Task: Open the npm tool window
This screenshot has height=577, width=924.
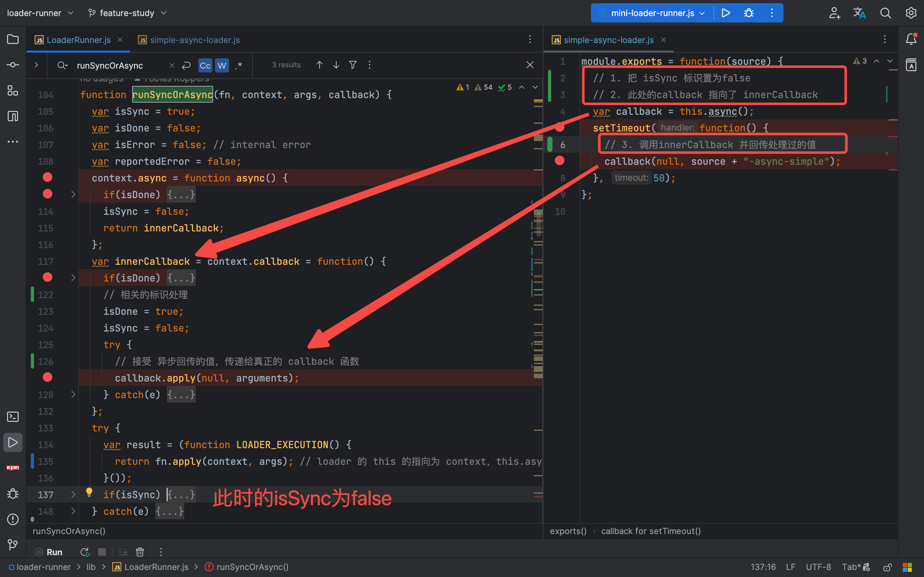Action: pos(13,467)
